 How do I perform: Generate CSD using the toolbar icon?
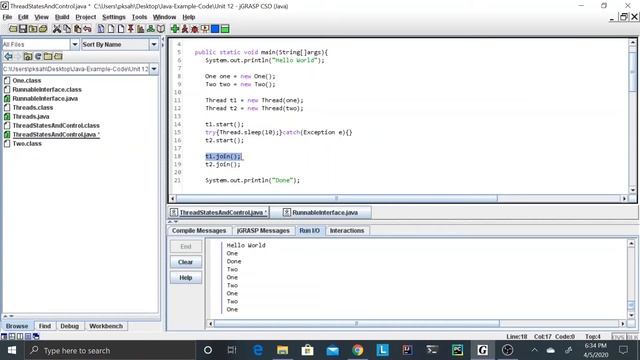[101, 29]
